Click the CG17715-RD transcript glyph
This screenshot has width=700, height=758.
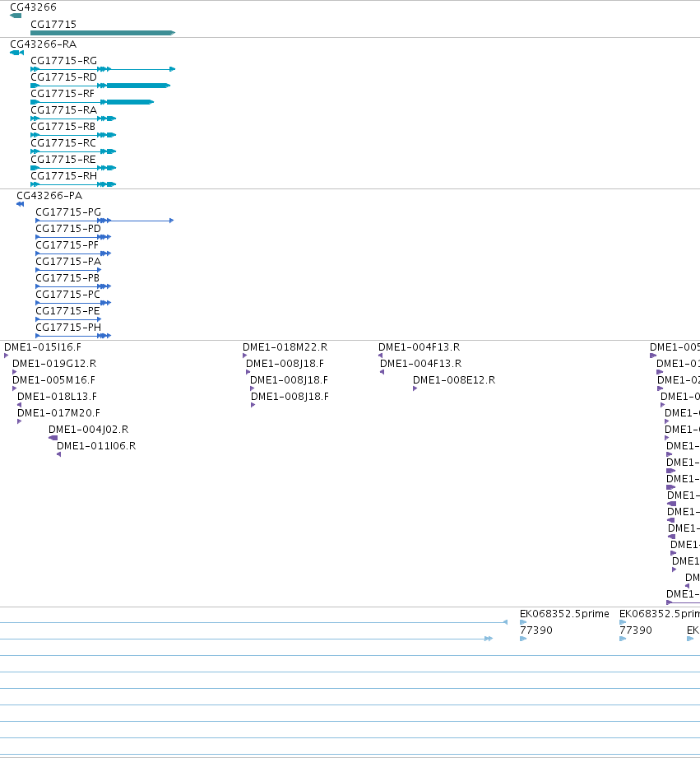[100, 86]
